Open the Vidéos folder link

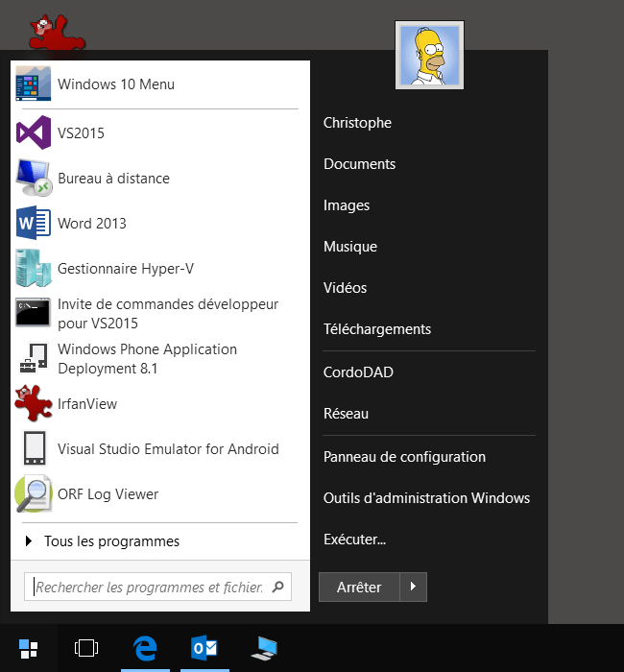pos(345,288)
